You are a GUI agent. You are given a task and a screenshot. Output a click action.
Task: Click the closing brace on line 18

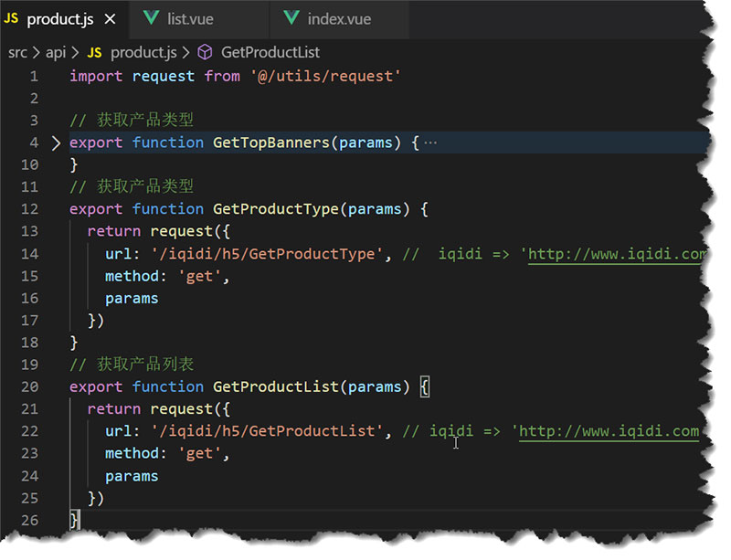coord(74,343)
